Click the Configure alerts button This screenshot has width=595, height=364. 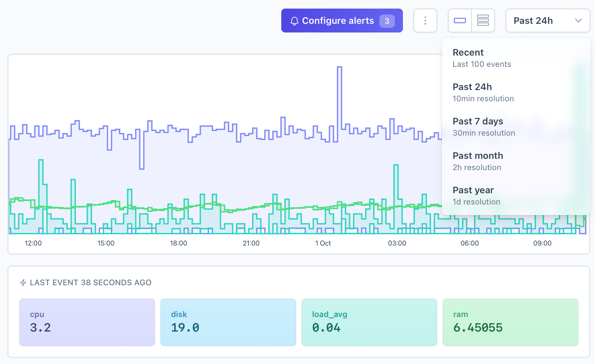point(342,21)
